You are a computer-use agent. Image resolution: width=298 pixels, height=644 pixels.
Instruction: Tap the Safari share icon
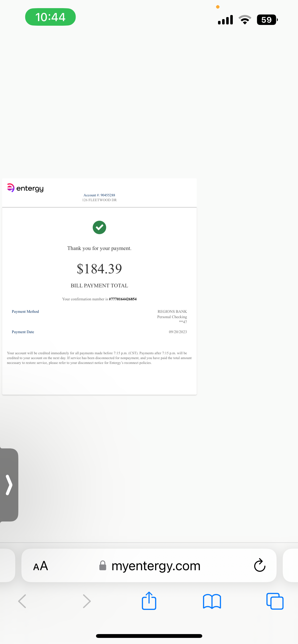tap(149, 601)
